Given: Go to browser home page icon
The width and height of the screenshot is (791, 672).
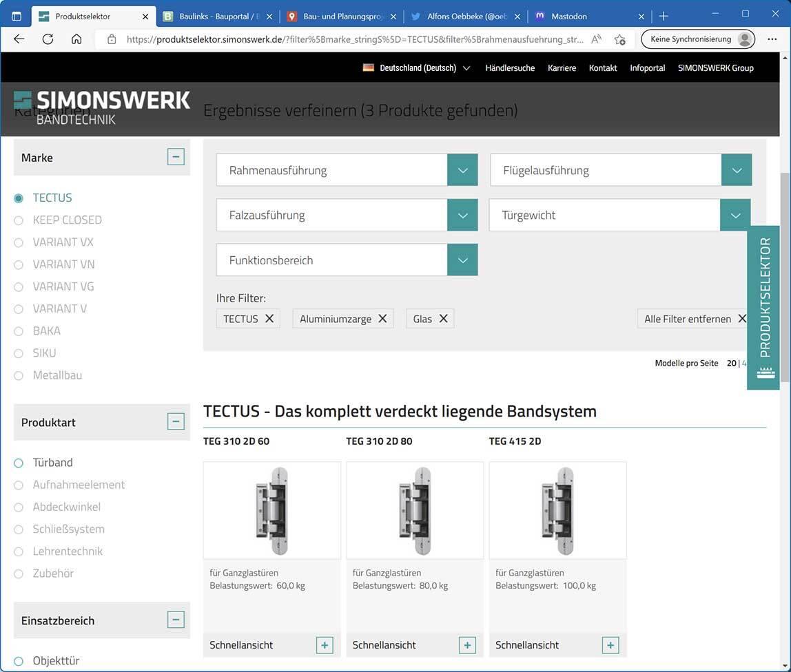Looking at the screenshot, I should 76,39.
